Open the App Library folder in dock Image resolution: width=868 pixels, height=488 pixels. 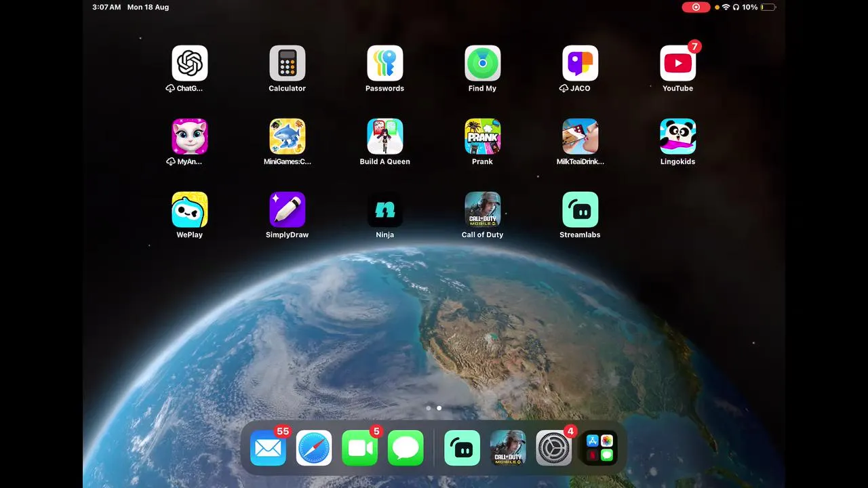(599, 448)
